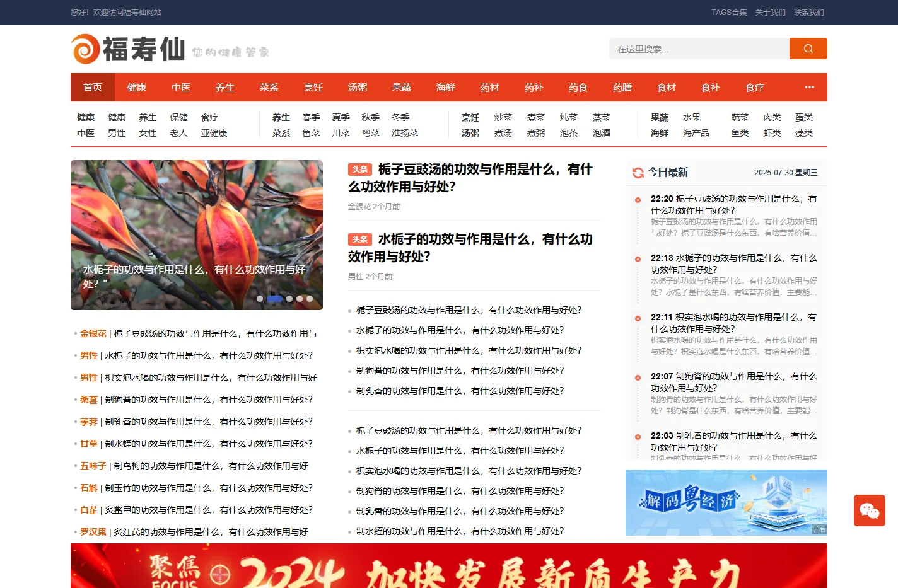Open TAGS合集 in top bar
Viewport: 898px width, 588px height.
tap(729, 13)
